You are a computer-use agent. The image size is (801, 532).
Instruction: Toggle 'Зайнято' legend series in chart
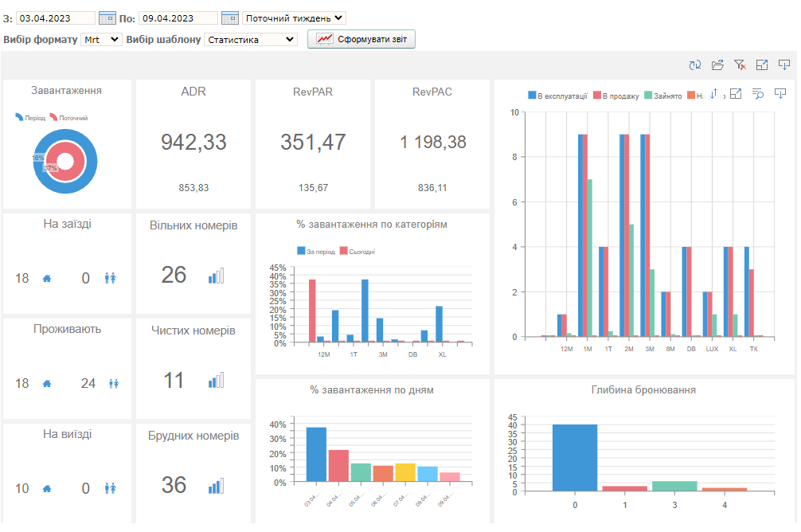[662, 96]
